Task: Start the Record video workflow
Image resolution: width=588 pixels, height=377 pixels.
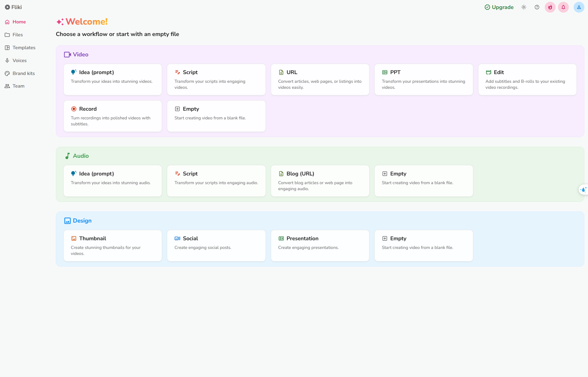Action: pyautogui.click(x=113, y=116)
